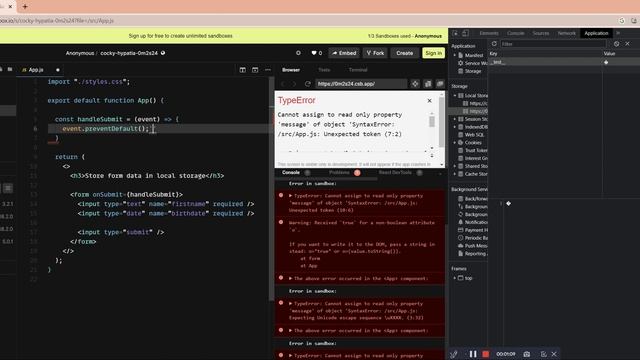Open DevTools Console tab

[516, 33]
